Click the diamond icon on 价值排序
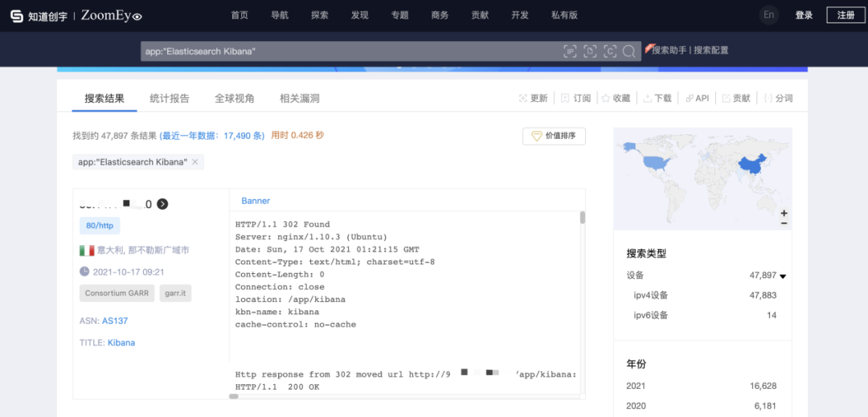Viewport: 868px width, 417px height. click(x=536, y=136)
